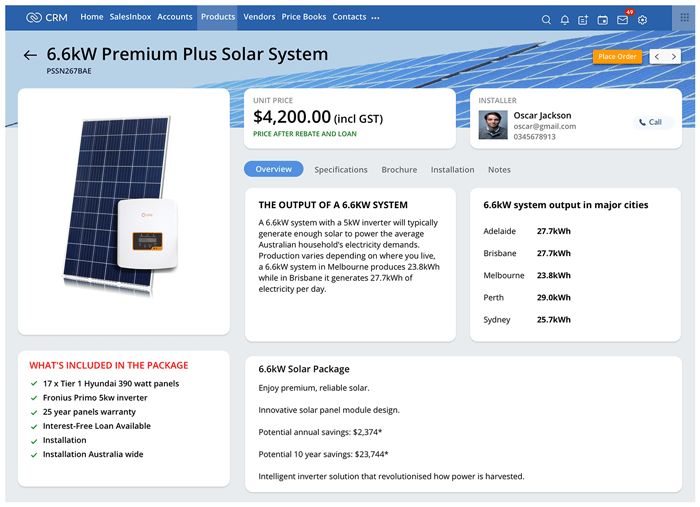Viewport: 700px width, 507px height.
Task: Open Price Books in navigation bar
Action: click(x=304, y=17)
